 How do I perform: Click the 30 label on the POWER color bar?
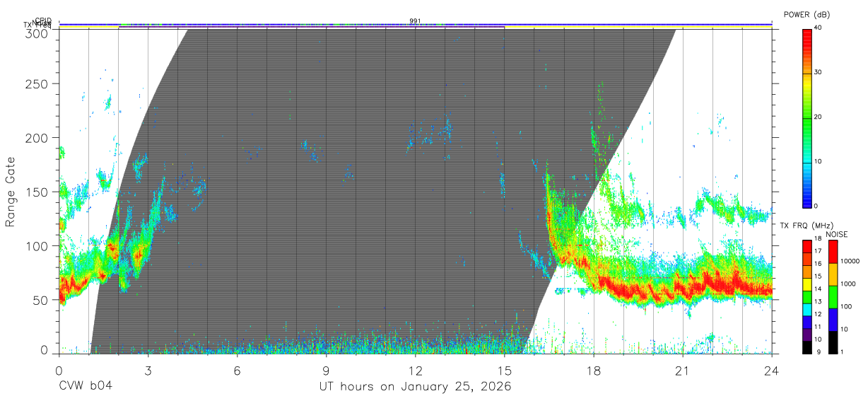click(x=819, y=72)
